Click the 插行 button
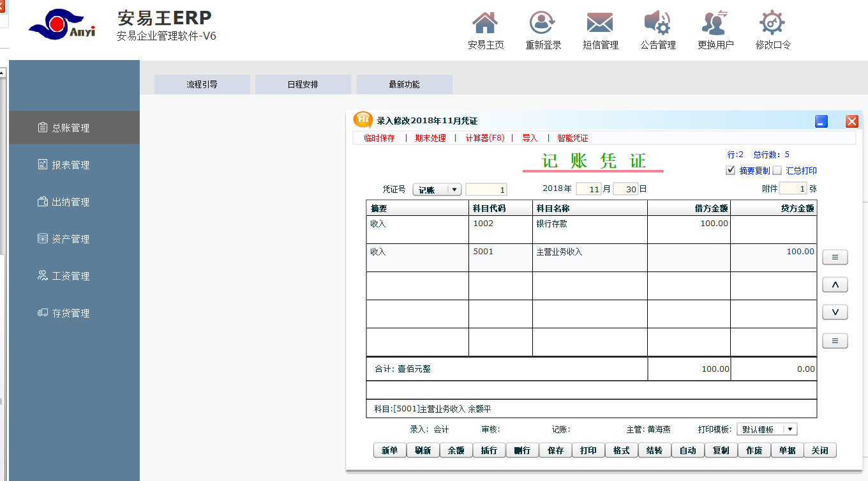The height and width of the screenshot is (481, 868). coord(489,450)
